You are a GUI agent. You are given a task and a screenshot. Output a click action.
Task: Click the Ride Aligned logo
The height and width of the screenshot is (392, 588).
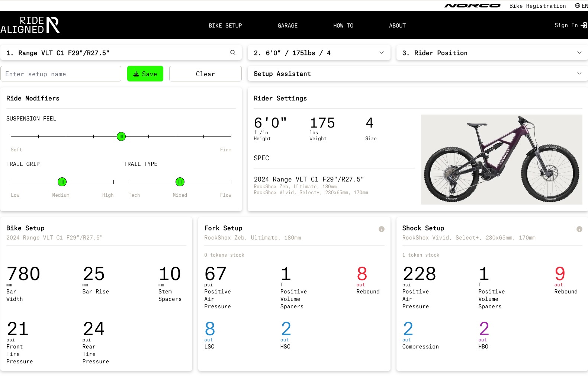(30, 25)
